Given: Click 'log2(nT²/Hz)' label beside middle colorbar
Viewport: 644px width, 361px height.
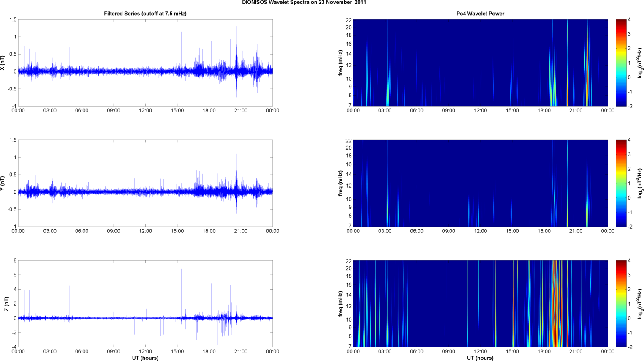Looking at the screenshot, I should pos(640,183).
